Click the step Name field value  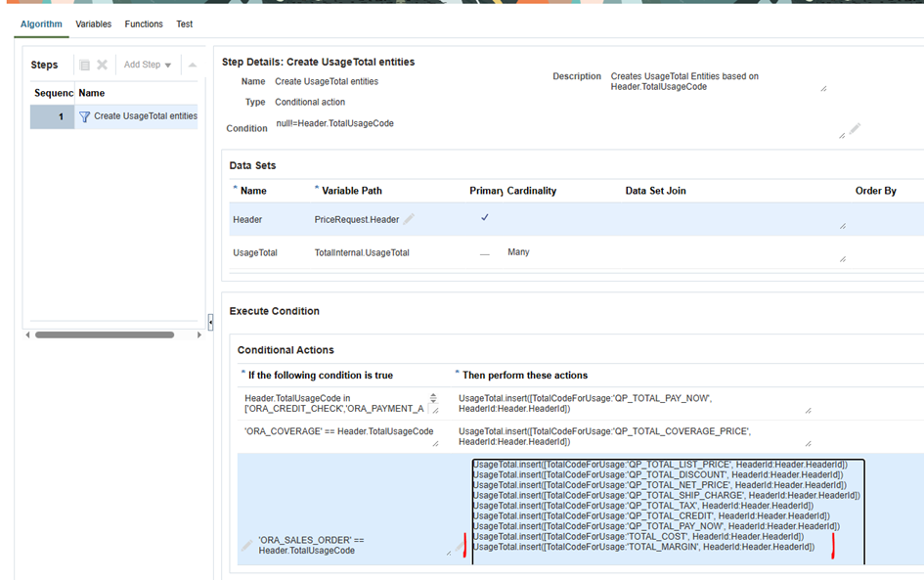tap(327, 81)
